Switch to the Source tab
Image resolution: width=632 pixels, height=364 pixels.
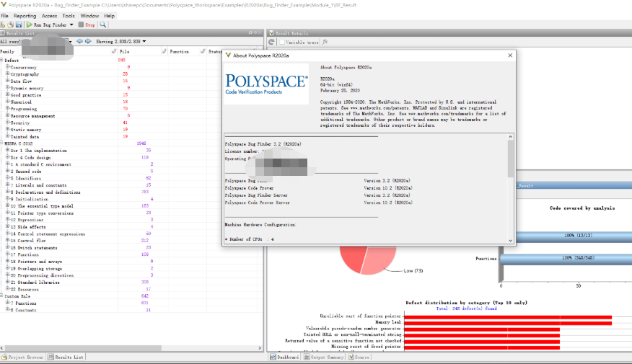pyautogui.click(x=359, y=357)
